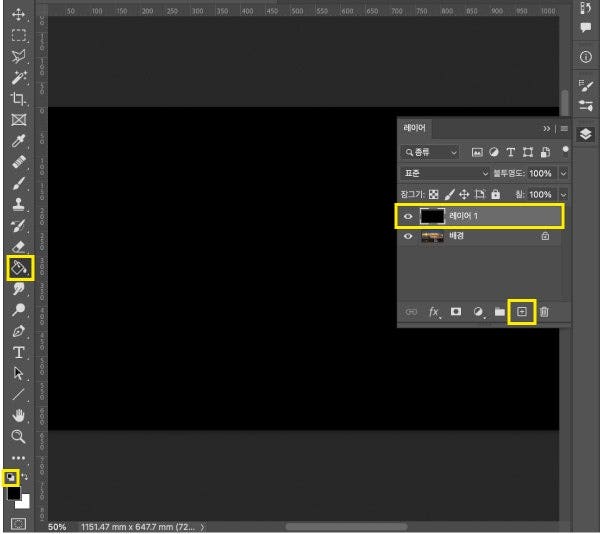Viewport: 600px width, 534px height.
Task: Click the 배경 layer lock icon
Action: [545, 236]
